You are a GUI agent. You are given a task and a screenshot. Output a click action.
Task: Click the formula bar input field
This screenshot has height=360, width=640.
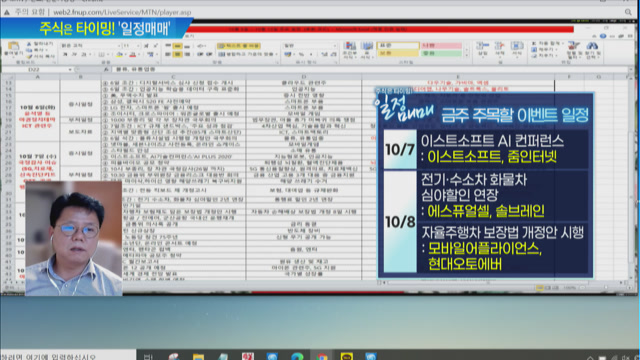pyautogui.click(x=367, y=70)
